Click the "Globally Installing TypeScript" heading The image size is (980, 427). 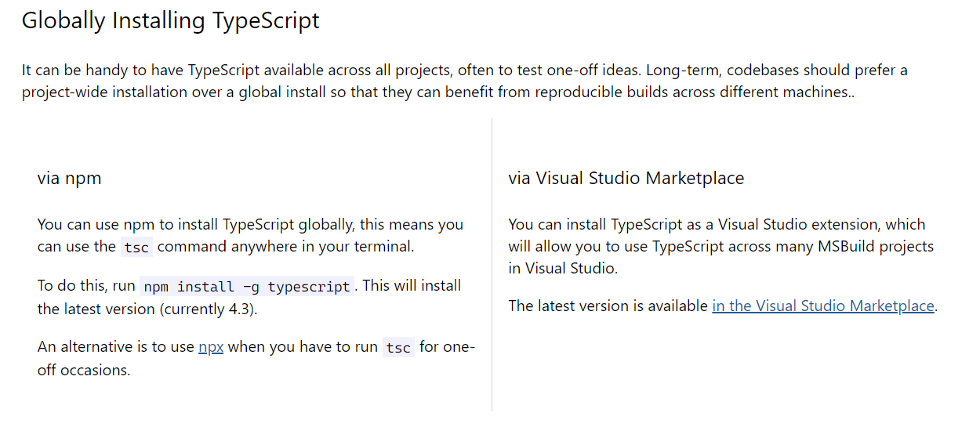pos(171,20)
